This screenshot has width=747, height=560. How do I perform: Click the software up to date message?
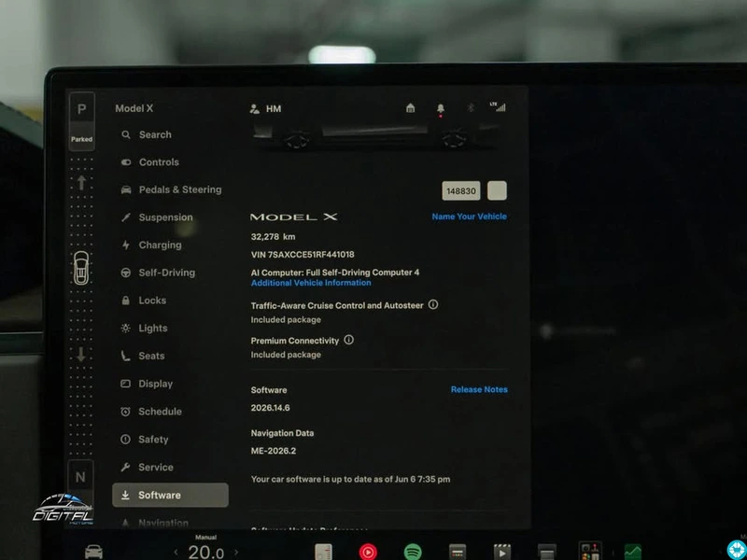coord(350,480)
